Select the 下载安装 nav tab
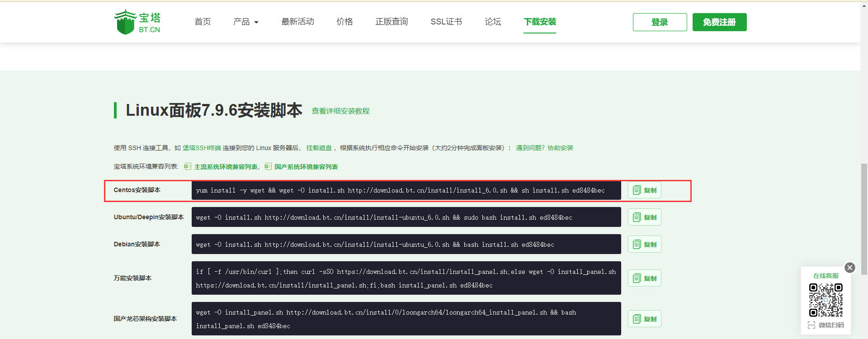This screenshot has height=339, width=868. pos(540,22)
